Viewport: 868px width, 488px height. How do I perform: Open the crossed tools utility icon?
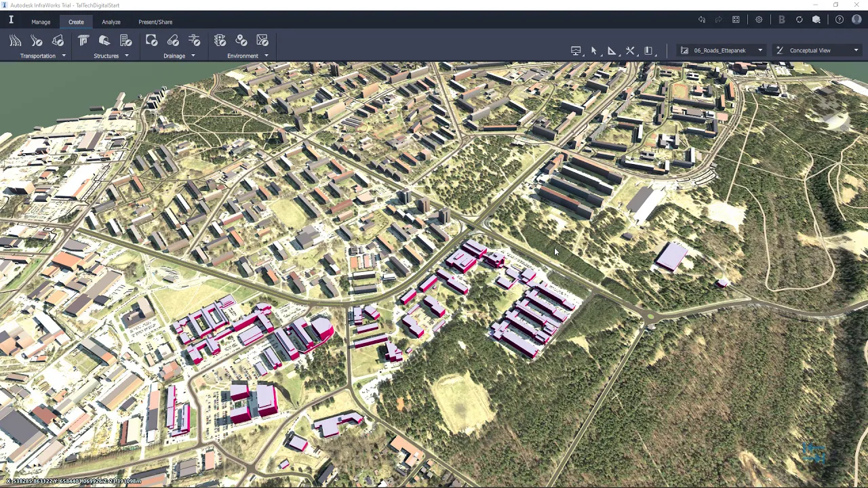point(630,51)
